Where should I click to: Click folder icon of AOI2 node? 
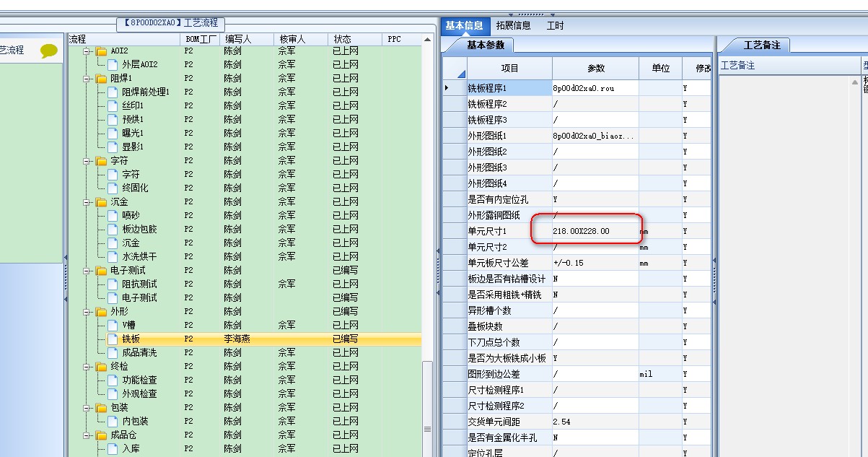[101, 51]
